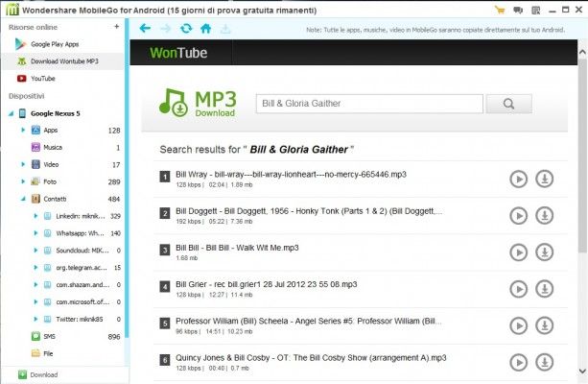Download the Bill Doggett Honky Tonk track

pyautogui.click(x=545, y=216)
